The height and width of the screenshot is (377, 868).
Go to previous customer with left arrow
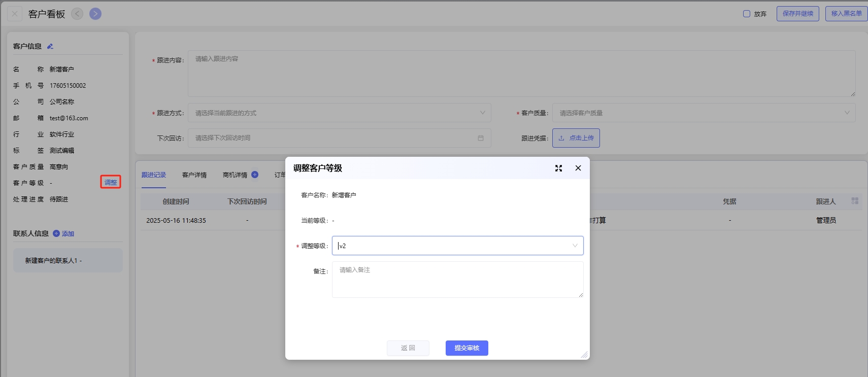[77, 14]
